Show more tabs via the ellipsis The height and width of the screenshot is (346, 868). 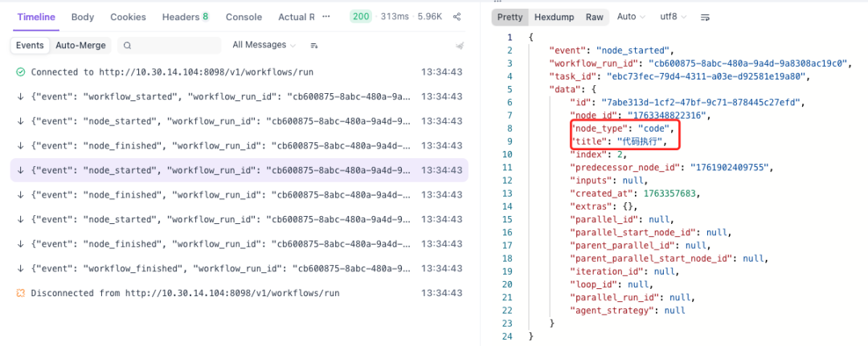pos(326,17)
